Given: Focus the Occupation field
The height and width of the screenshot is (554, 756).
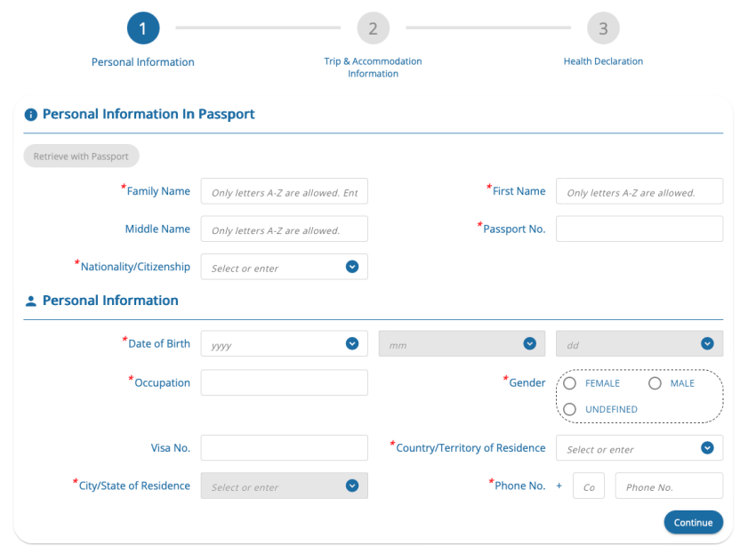Looking at the screenshot, I should (285, 382).
